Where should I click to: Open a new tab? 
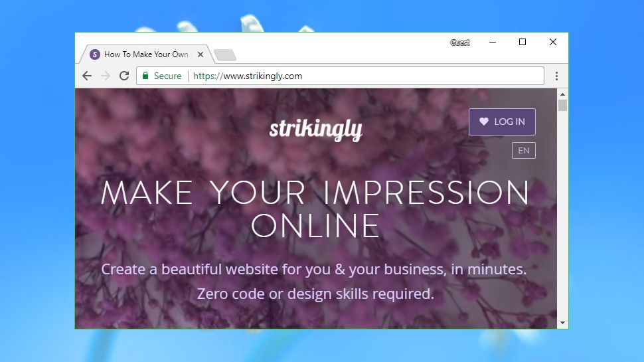[225, 54]
